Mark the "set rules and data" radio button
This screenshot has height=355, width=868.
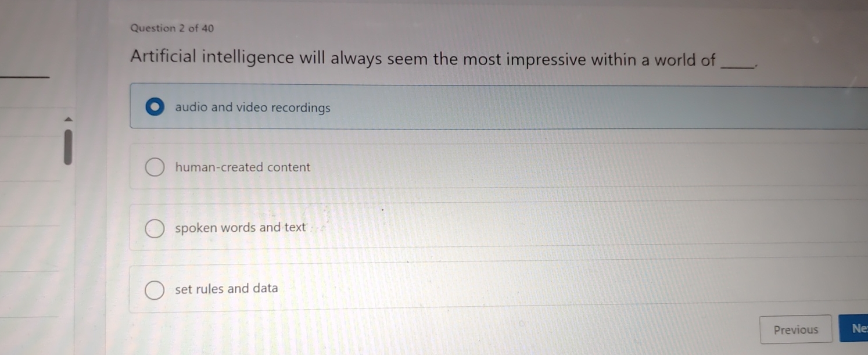click(x=154, y=289)
